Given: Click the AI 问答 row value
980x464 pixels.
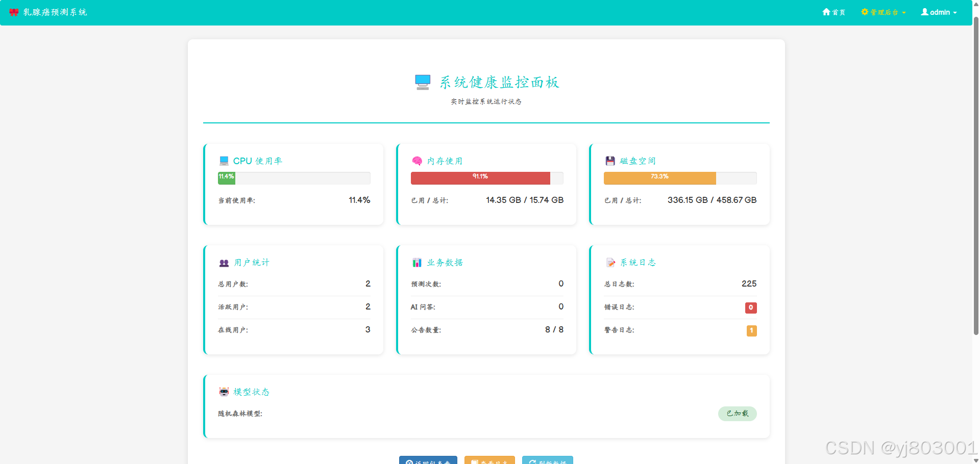Looking at the screenshot, I should click(x=561, y=307).
